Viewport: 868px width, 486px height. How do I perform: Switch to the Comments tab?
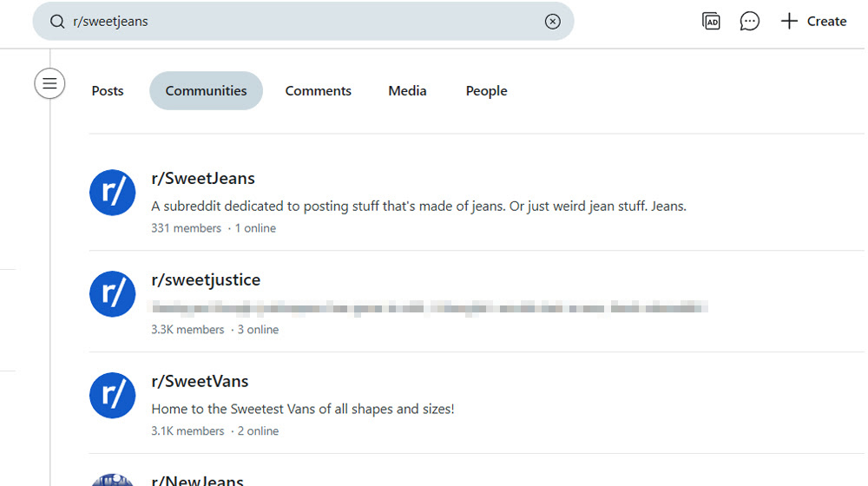pyautogui.click(x=318, y=91)
